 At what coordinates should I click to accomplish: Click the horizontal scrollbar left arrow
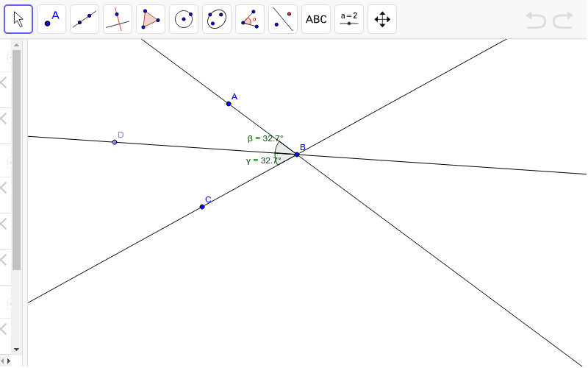tap(3, 361)
